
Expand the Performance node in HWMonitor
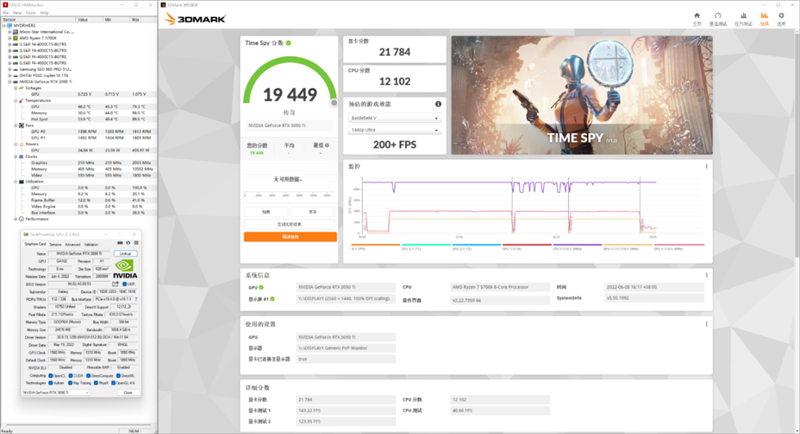[x=15, y=219]
